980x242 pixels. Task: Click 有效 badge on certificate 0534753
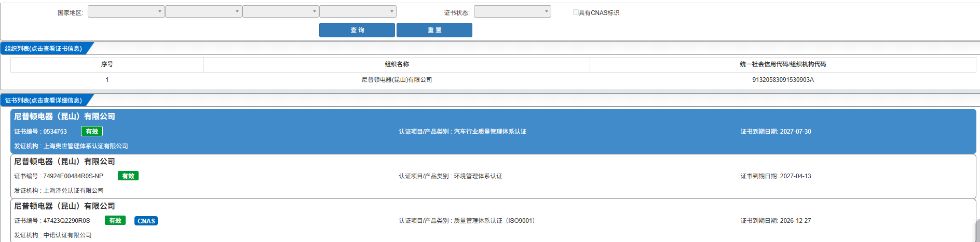point(92,132)
